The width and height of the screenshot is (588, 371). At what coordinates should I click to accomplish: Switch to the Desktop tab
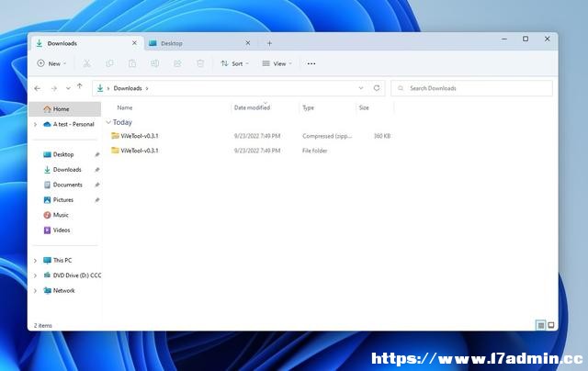[x=200, y=43]
